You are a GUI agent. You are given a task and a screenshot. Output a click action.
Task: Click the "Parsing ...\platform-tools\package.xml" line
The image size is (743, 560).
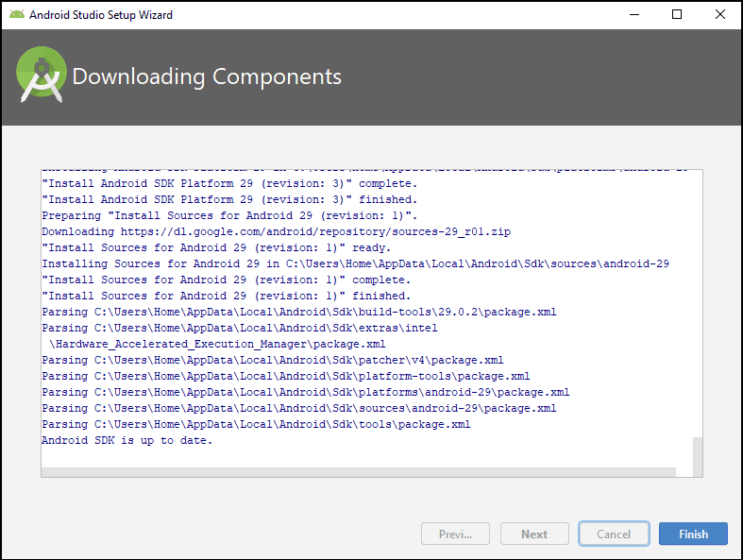(286, 377)
